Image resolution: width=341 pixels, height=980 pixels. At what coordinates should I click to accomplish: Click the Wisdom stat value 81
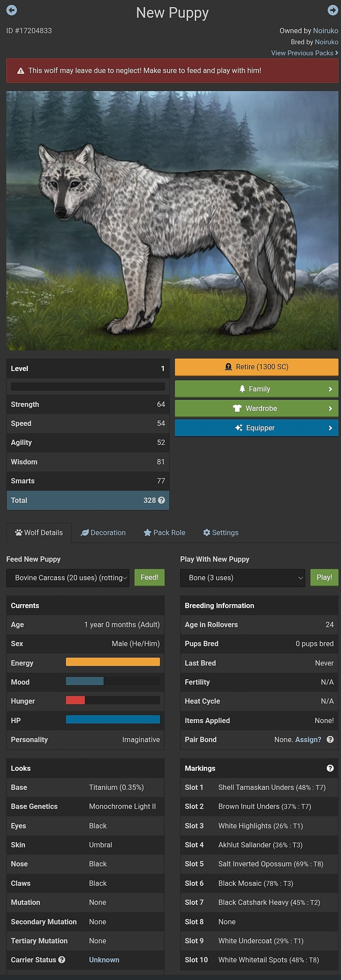click(161, 462)
